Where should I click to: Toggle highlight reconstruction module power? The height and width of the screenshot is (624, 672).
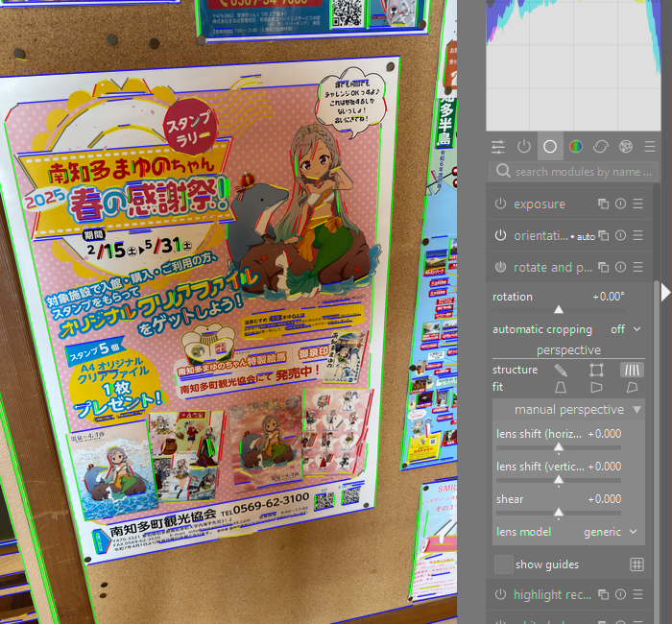pyautogui.click(x=500, y=594)
